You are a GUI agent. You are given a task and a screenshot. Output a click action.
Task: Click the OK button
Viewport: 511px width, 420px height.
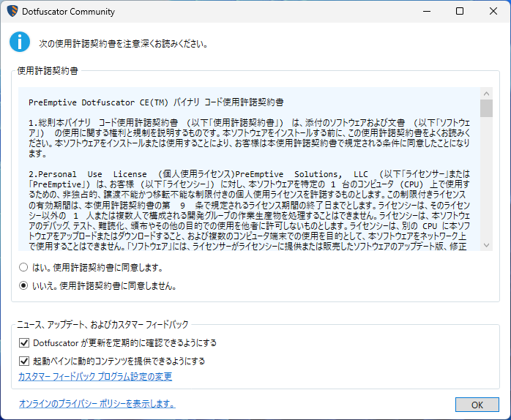[477, 405]
